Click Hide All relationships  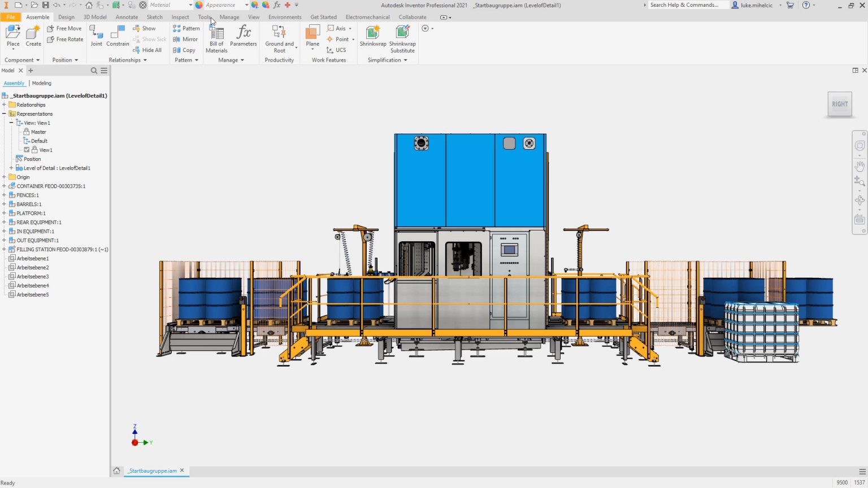tap(148, 50)
